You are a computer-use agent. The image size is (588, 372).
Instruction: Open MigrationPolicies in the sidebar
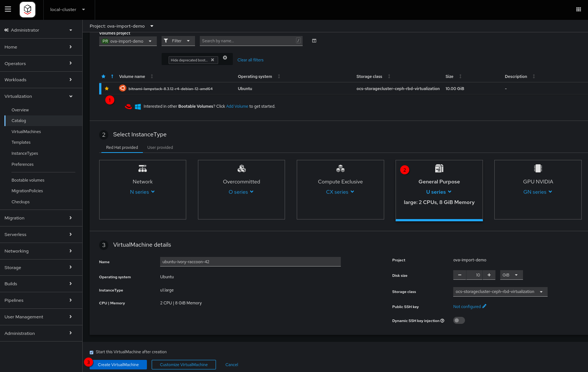[x=27, y=191]
